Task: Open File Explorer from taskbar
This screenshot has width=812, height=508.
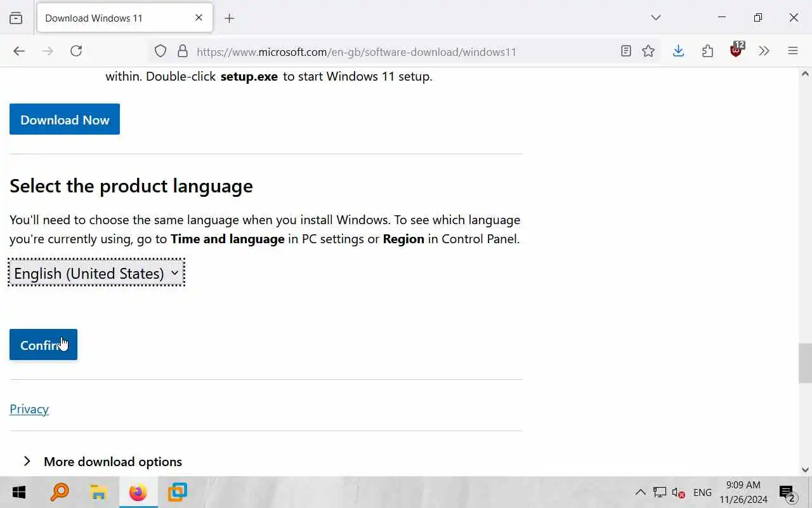Action: pyautogui.click(x=98, y=492)
